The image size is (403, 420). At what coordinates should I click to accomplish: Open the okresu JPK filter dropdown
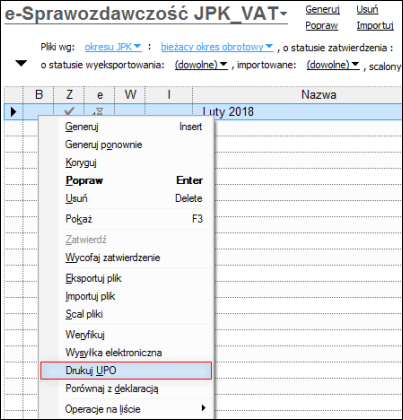point(113,47)
